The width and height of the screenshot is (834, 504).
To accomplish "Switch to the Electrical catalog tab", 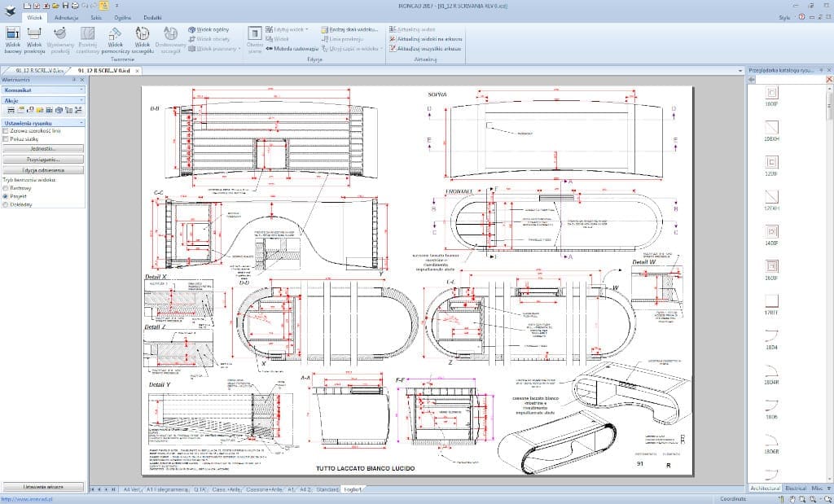I will click(x=796, y=488).
